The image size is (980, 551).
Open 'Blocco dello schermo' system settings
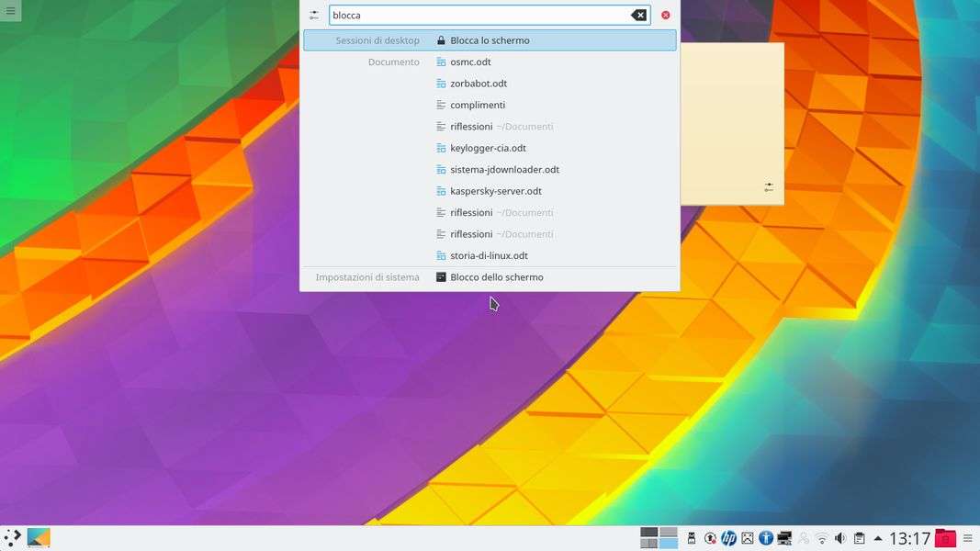pyautogui.click(x=496, y=277)
